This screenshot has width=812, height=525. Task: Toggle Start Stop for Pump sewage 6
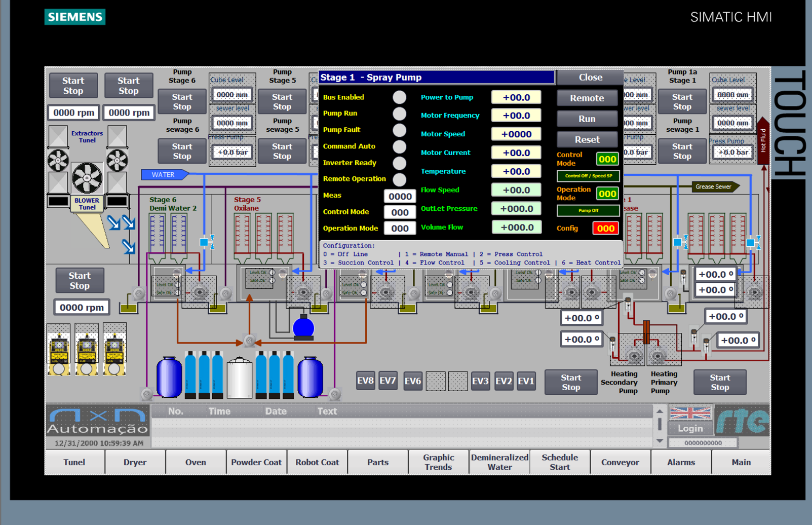click(182, 151)
